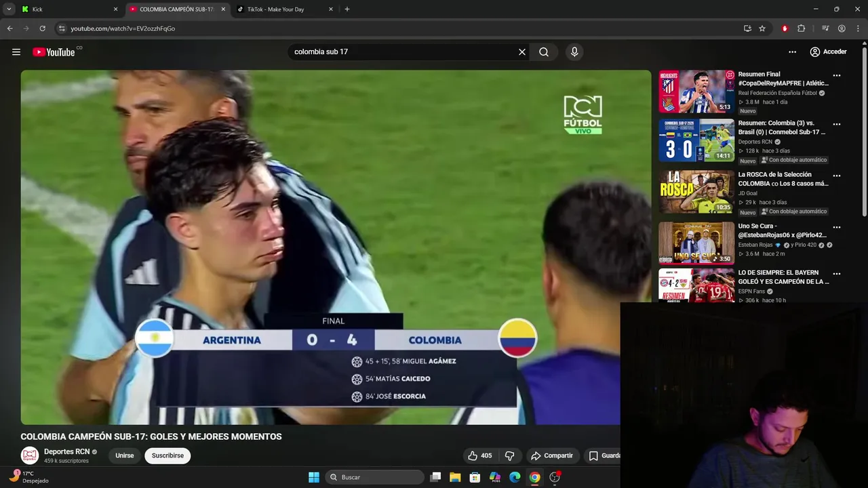868x488 pixels.
Task: Click the taskbar Buscar search box
Action: 374,477
